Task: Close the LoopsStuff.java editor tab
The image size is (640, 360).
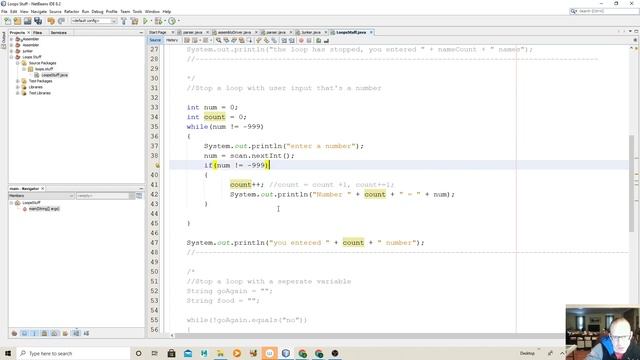Action: [x=371, y=32]
